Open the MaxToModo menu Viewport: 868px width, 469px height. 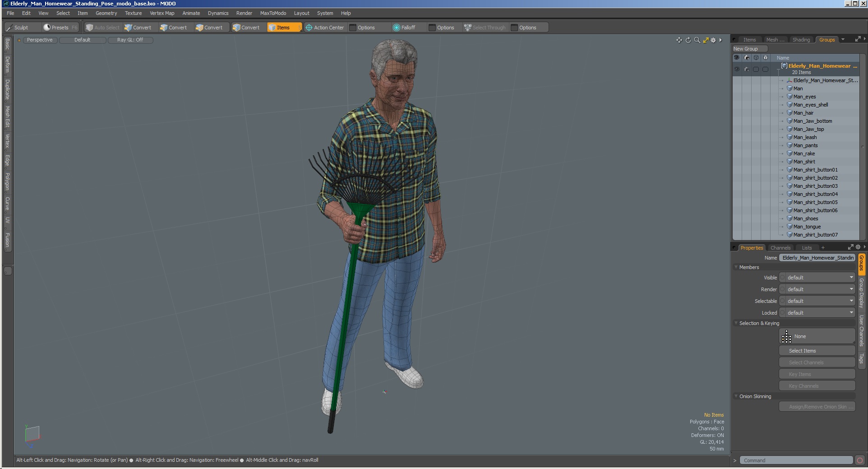tap(273, 13)
